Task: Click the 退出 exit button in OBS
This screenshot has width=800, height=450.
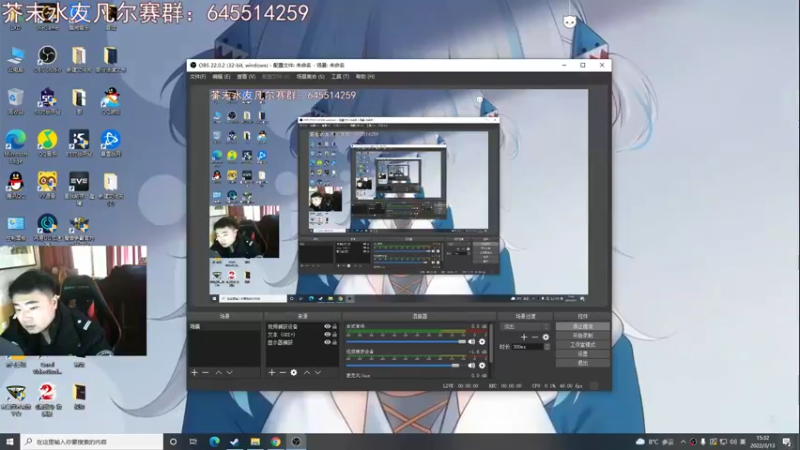Action: pos(583,363)
